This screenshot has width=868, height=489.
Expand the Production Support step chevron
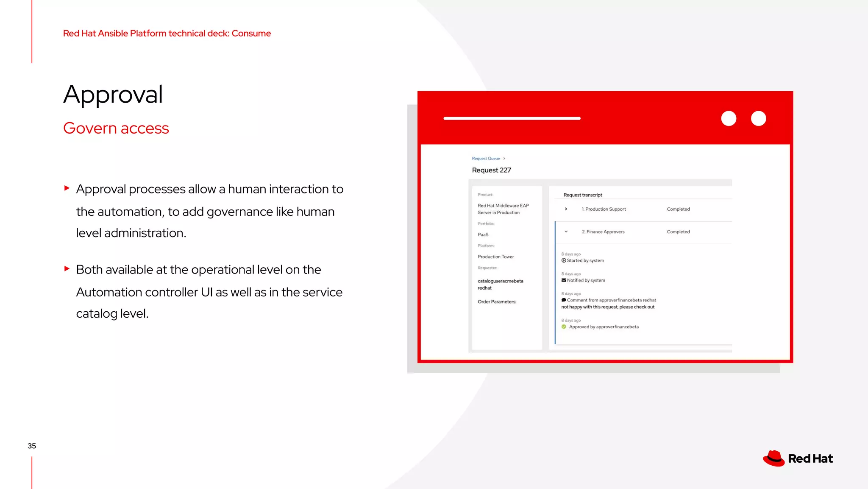(566, 209)
